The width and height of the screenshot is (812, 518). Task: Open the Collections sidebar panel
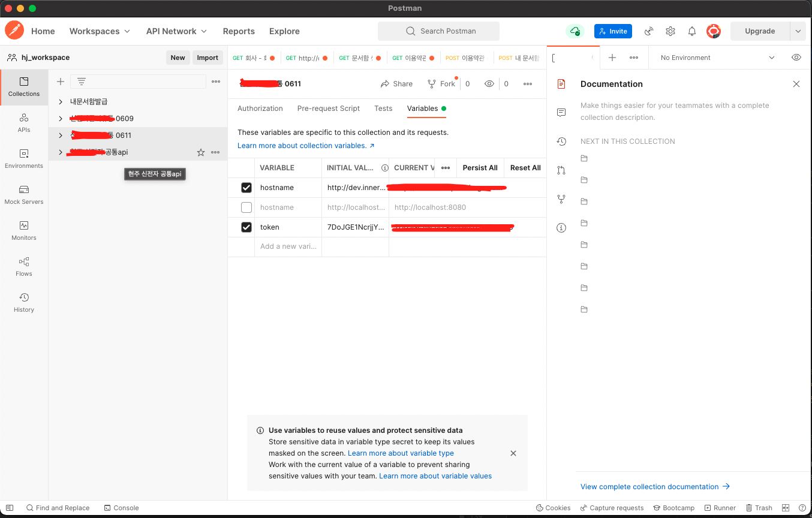[24, 88]
